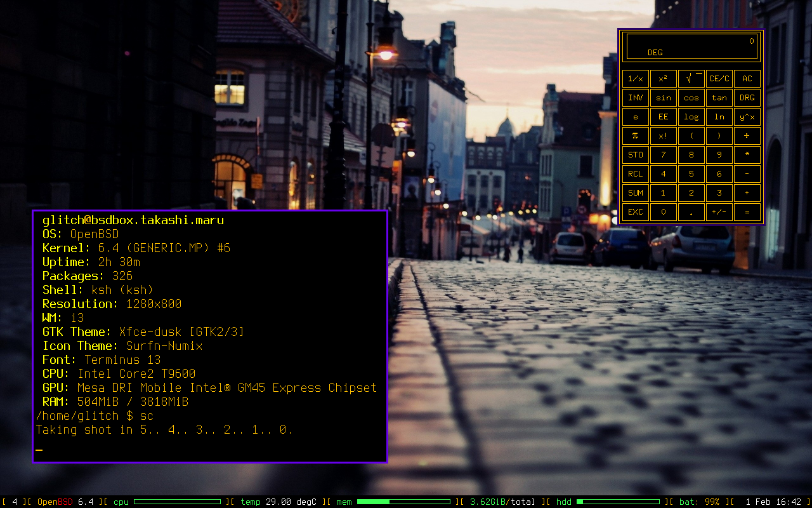Screen dimensions: 812x508
Task: Click the 1/x reciprocal calculator button
Action: [x=636, y=79]
